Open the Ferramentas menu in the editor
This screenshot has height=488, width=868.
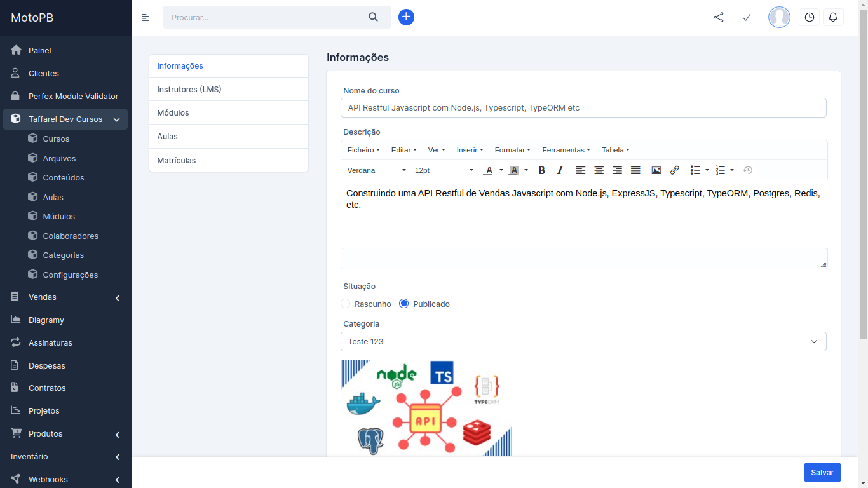point(565,150)
